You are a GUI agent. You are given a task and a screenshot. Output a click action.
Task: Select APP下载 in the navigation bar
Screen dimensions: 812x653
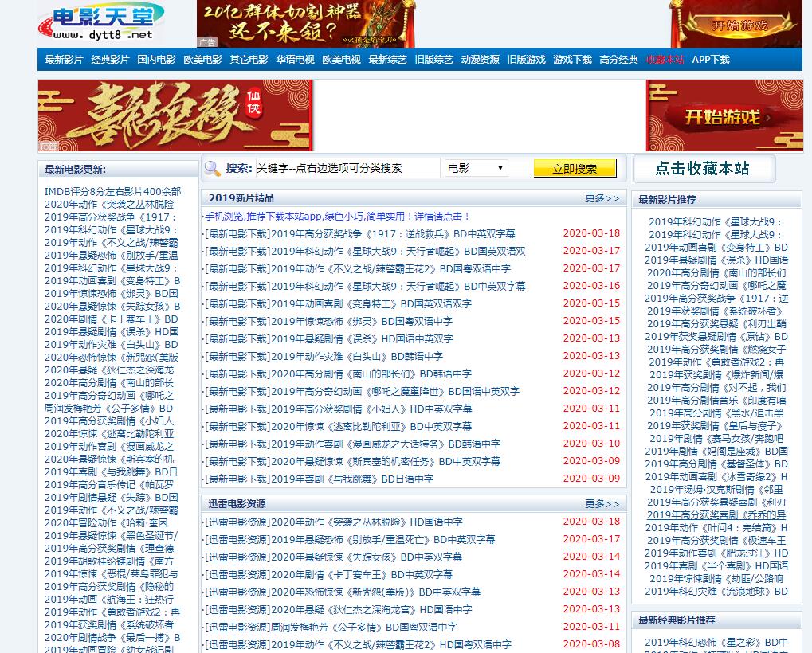point(710,60)
